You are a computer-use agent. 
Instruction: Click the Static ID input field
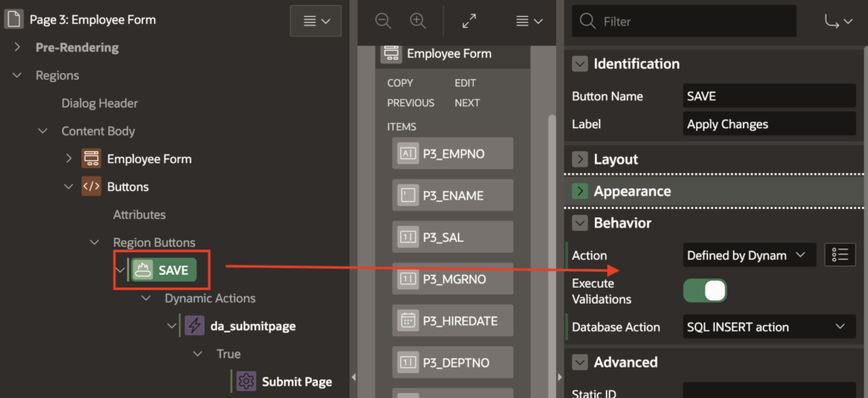[770, 390]
